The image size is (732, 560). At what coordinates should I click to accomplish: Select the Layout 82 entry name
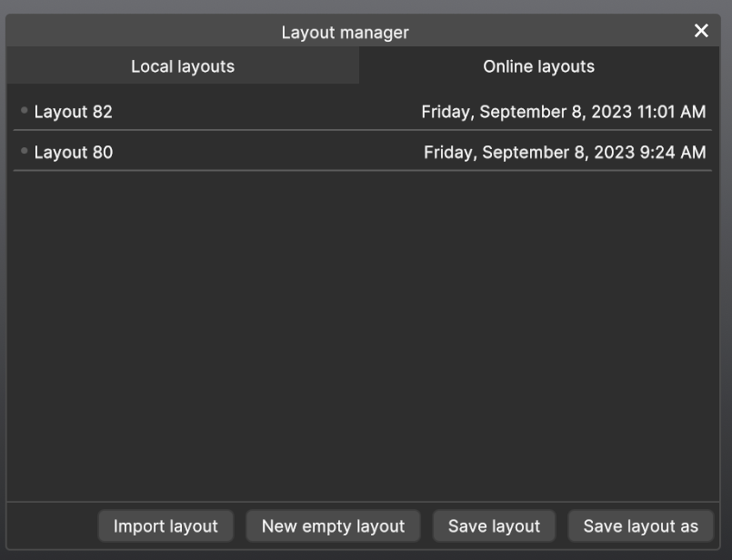(x=74, y=113)
